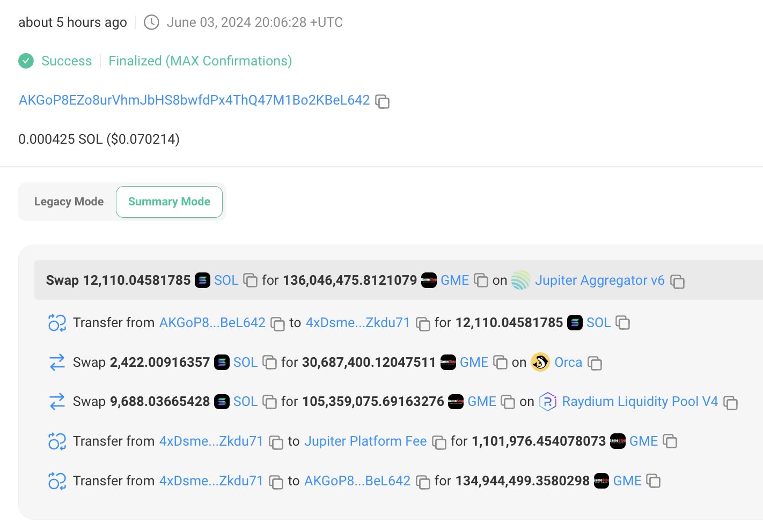Copy AKGoP8...BeL642 recipient in last transfer row
The height and width of the screenshot is (532, 763).
(x=423, y=482)
